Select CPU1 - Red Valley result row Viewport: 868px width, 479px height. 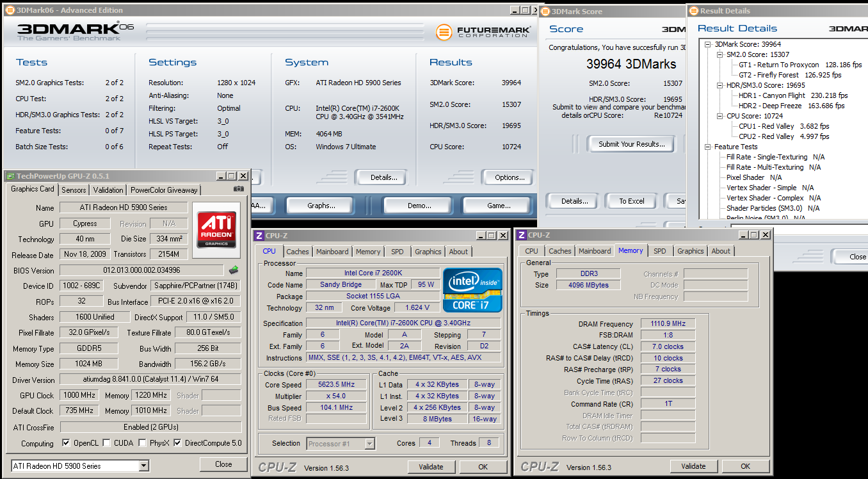pyautogui.click(x=784, y=126)
